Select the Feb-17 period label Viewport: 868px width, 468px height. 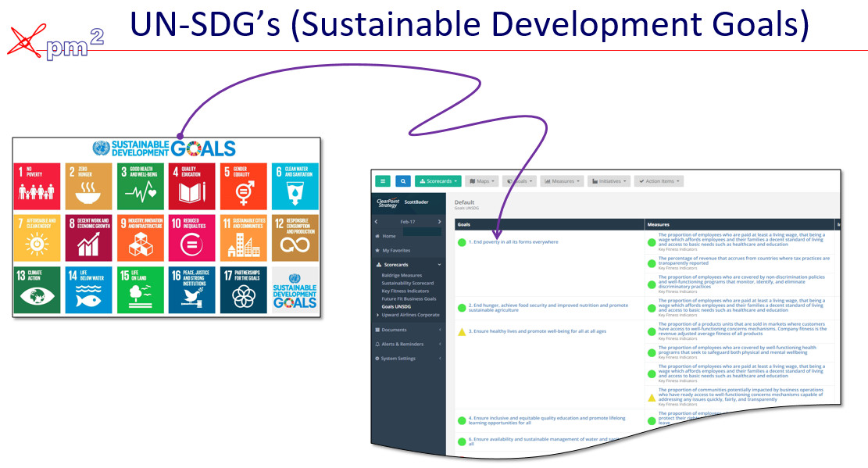408,222
